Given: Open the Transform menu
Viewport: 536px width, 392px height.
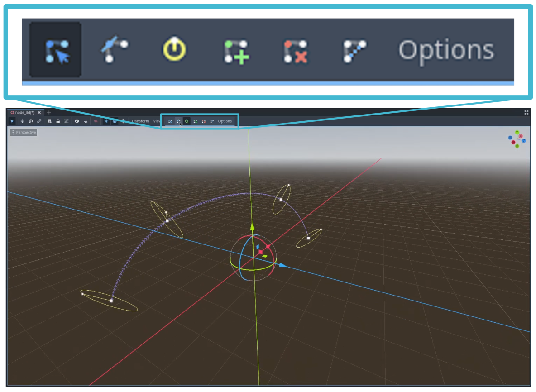Looking at the screenshot, I should pyautogui.click(x=140, y=121).
